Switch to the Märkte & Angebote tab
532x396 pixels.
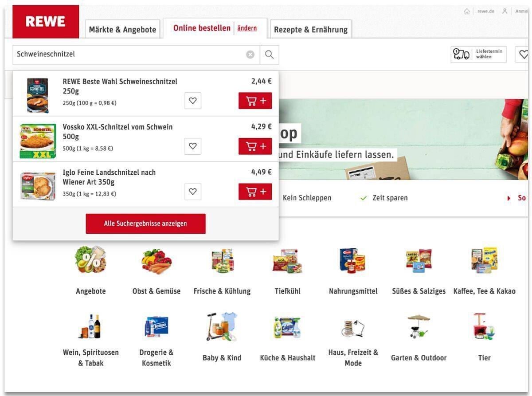click(122, 29)
